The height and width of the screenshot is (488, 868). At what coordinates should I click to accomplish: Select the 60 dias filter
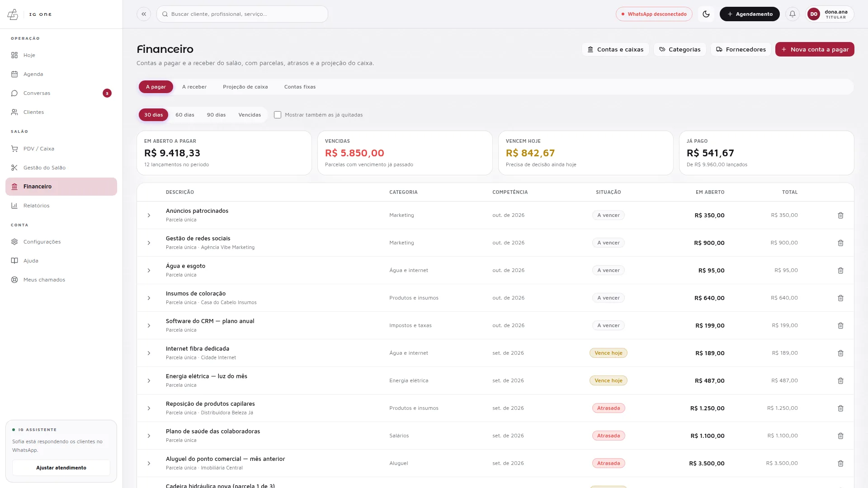tap(185, 115)
